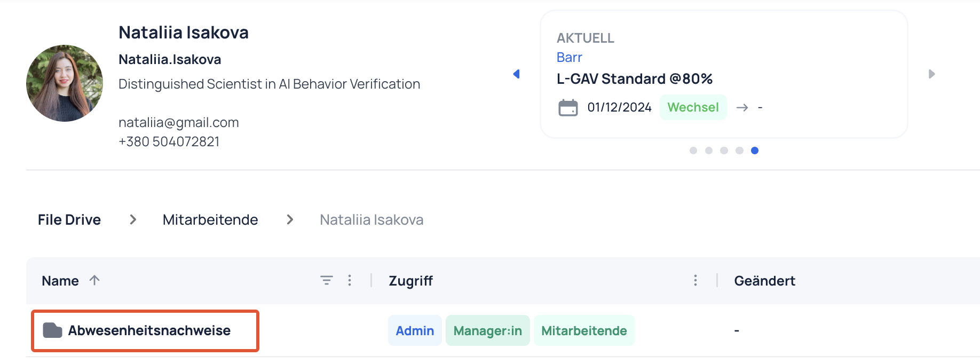Click the calendar icon beside 01/12/2024
This screenshot has height=364, width=980.
click(x=568, y=107)
